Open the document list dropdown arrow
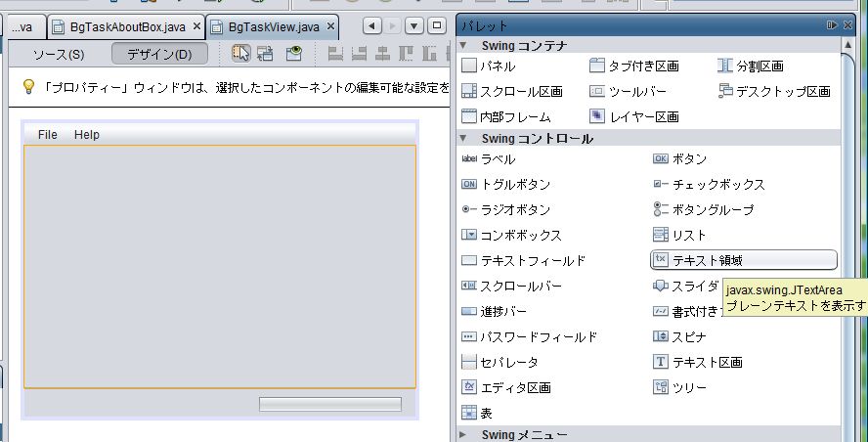 coord(414,25)
